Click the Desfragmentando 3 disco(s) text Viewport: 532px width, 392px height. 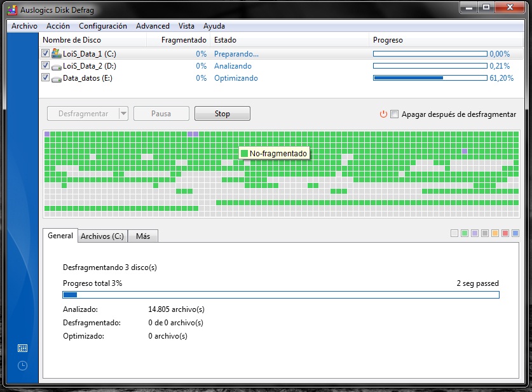click(x=109, y=267)
